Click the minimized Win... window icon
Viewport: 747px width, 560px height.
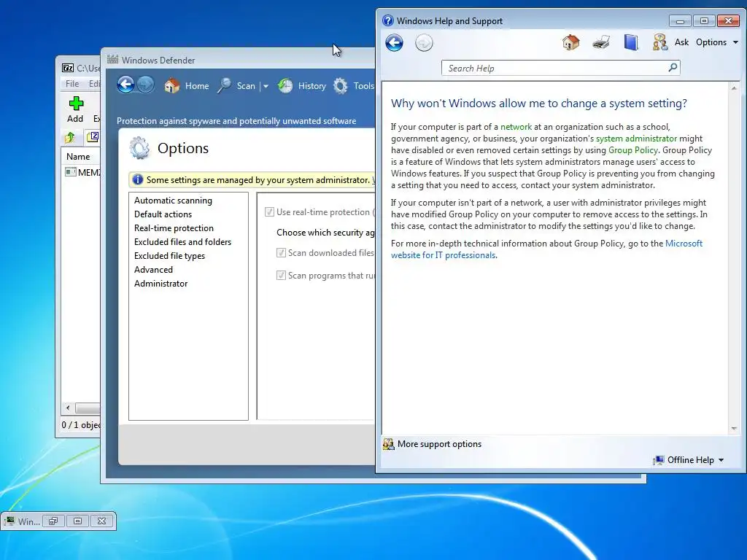[x=9, y=521]
